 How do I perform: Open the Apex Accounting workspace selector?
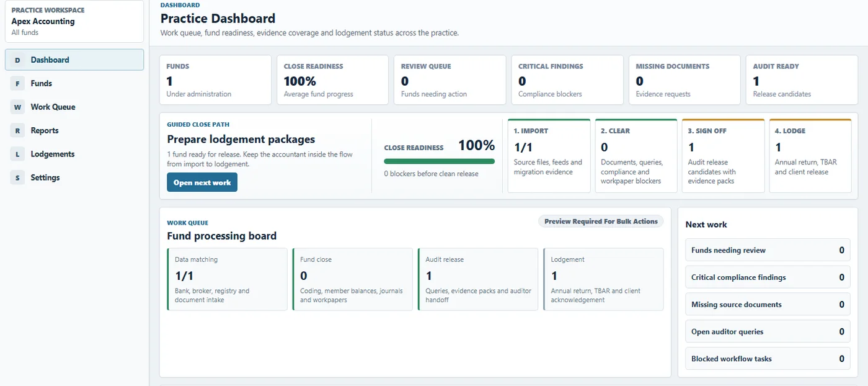(x=74, y=21)
